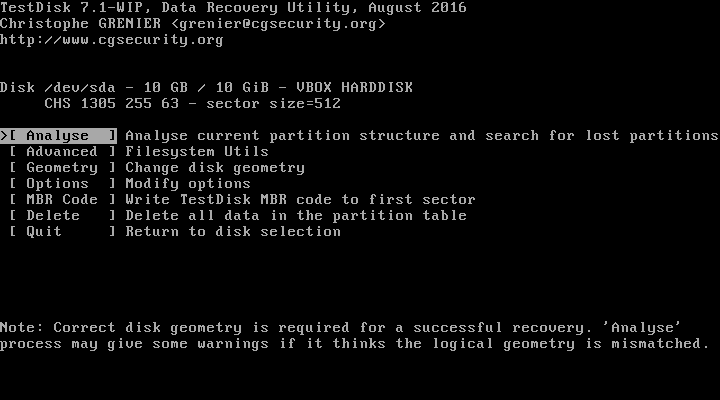This screenshot has height=400, width=720.
Task: Choose Quit to return to disk selection
Action: [62, 231]
